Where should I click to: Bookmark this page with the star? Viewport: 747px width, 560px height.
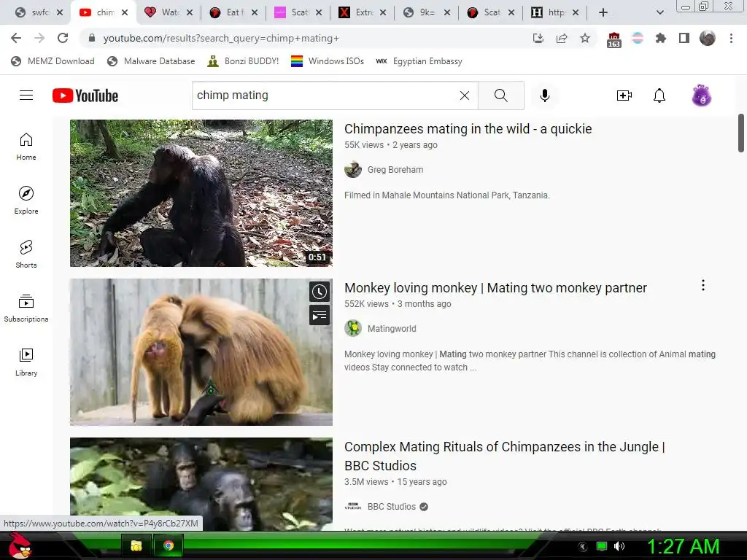coord(585,38)
